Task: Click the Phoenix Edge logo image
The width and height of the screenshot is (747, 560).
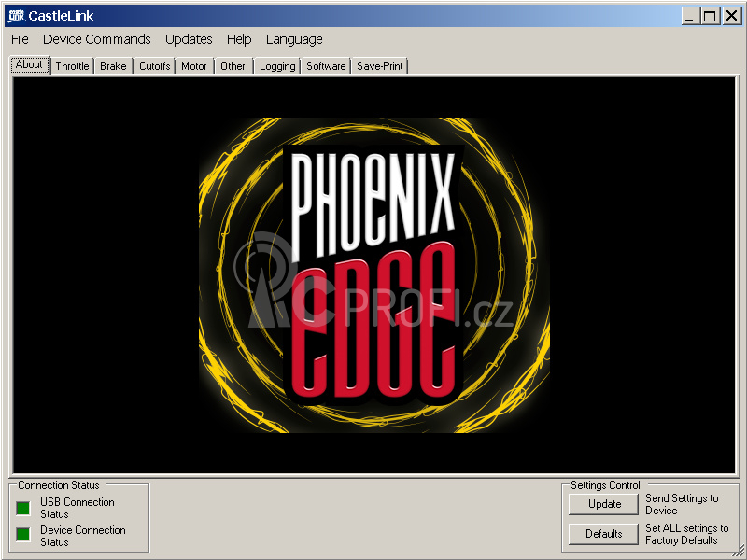Action: click(x=374, y=274)
